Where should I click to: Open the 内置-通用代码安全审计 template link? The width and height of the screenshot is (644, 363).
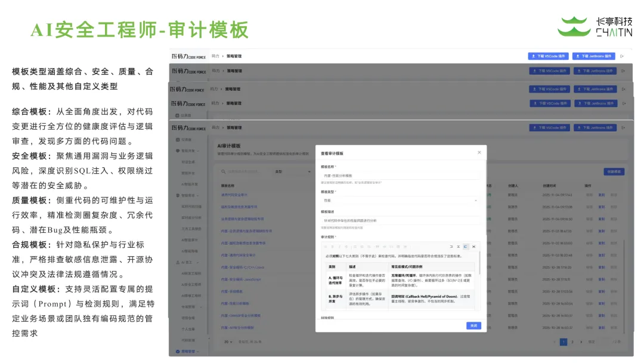click(x=238, y=256)
